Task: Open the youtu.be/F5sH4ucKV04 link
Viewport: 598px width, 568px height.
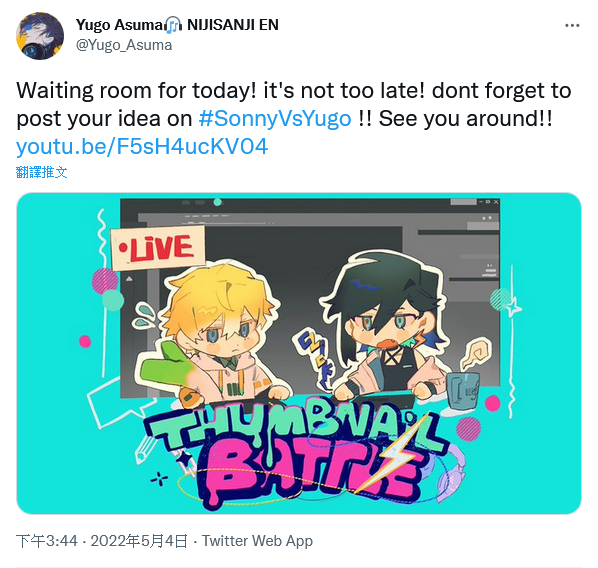Action: pyautogui.click(x=142, y=147)
